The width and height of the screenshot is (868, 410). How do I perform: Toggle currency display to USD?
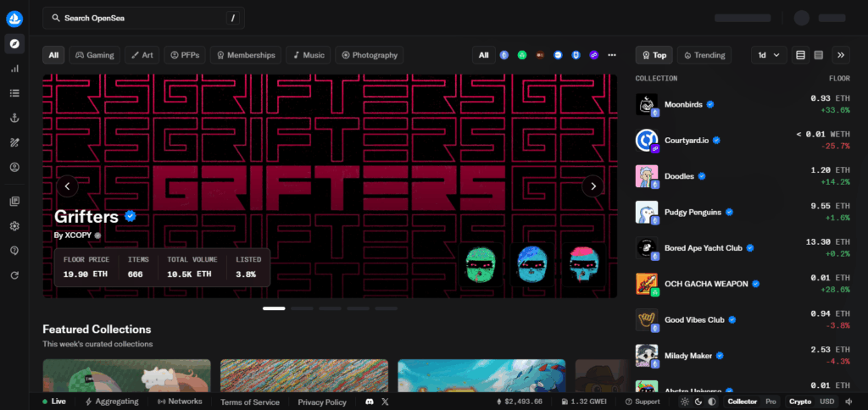click(x=826, y=402)
